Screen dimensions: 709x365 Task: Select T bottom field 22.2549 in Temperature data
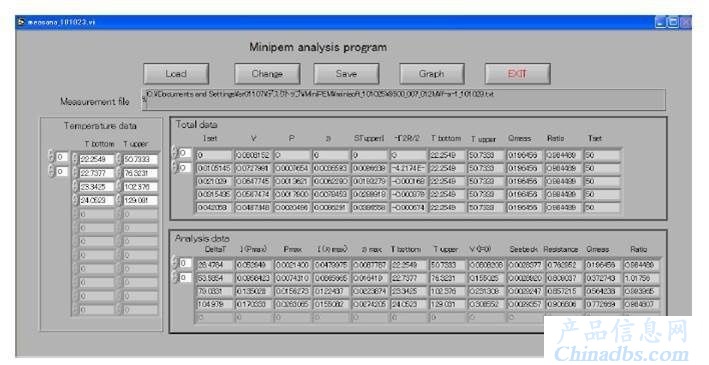(97, 159)
